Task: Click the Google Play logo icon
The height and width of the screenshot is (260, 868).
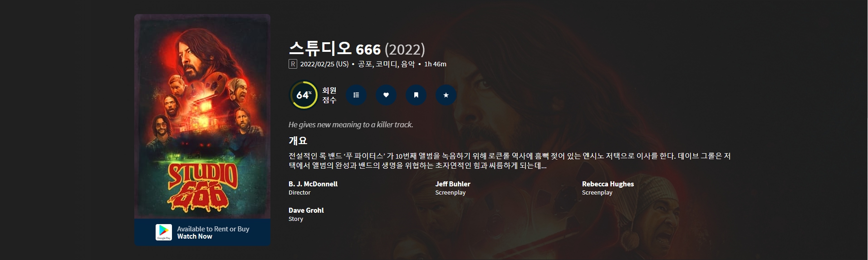Action: (164, 232)
